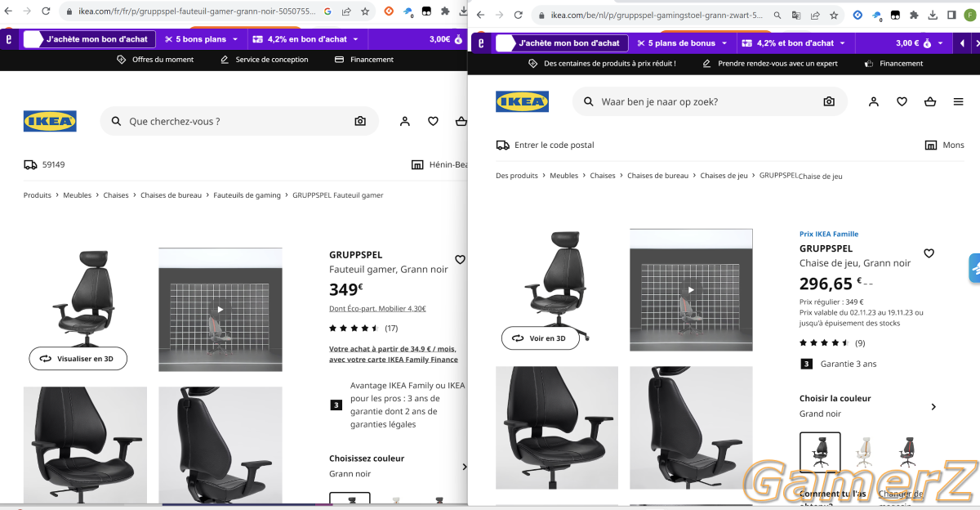Click 'Prix IKEA Famille' label on right page
Viewport: 980px width, 510px height.
[829, 234]
